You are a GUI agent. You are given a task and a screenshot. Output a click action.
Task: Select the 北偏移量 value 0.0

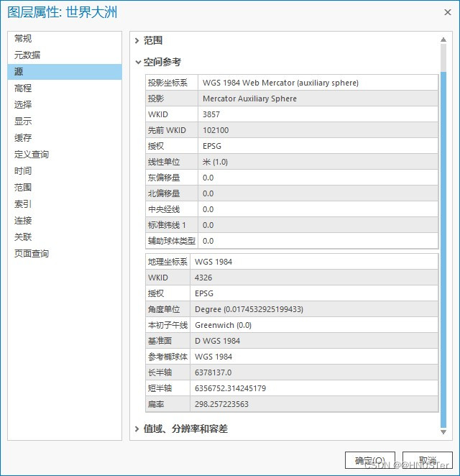pyautogui.click(x=208, y=193)
